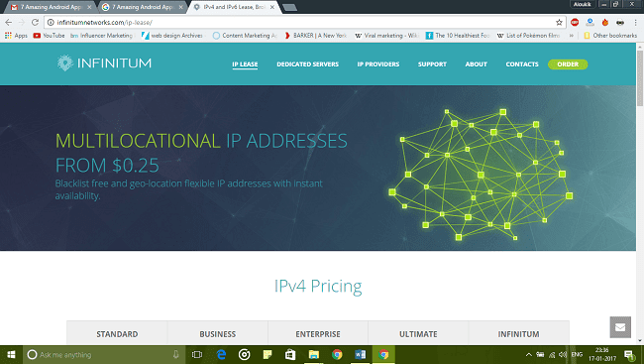The height and width of the screenshot is (364, 644).
Task: Click the address bar URL
Action: tap(104, 22)
